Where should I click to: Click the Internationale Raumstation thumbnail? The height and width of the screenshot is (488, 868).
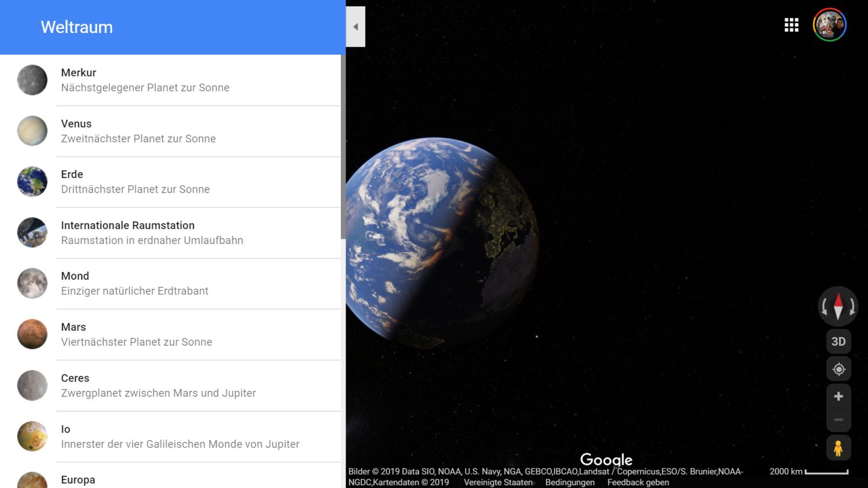pyautogui.click(x=32, y=232)
